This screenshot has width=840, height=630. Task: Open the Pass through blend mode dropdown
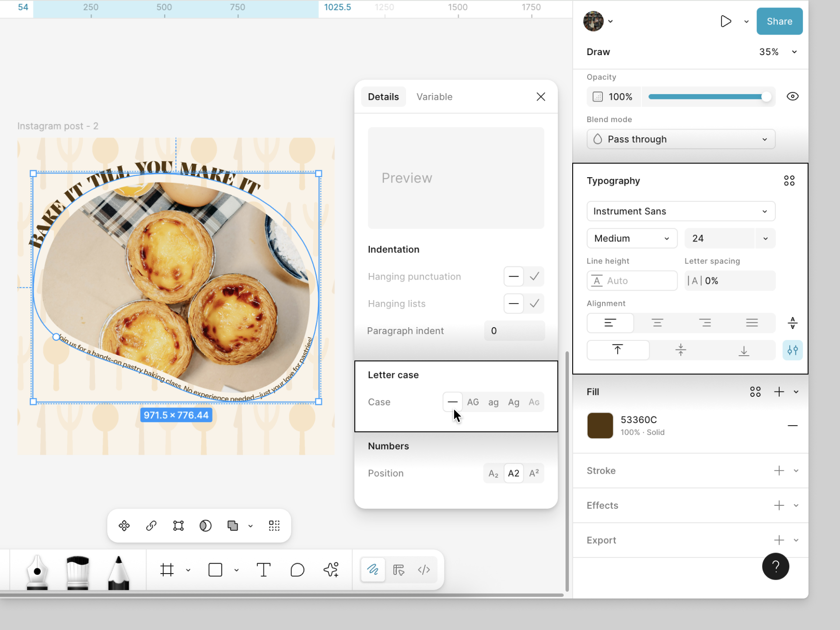tap(681, 139)
